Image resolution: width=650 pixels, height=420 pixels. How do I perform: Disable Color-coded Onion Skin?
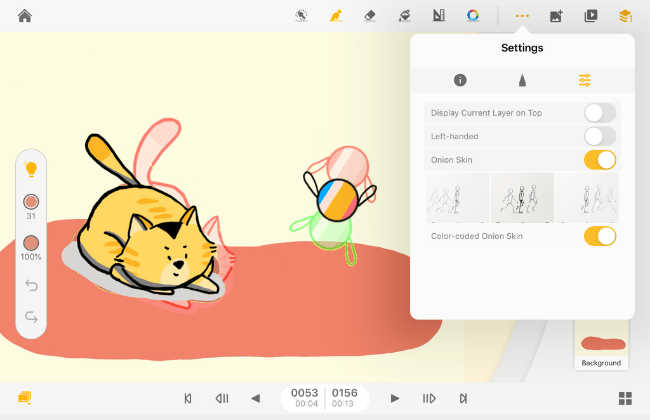600,236
